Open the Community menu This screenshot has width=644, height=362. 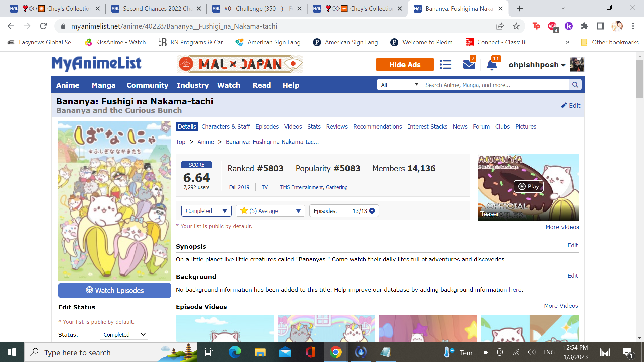click(147, 85)
